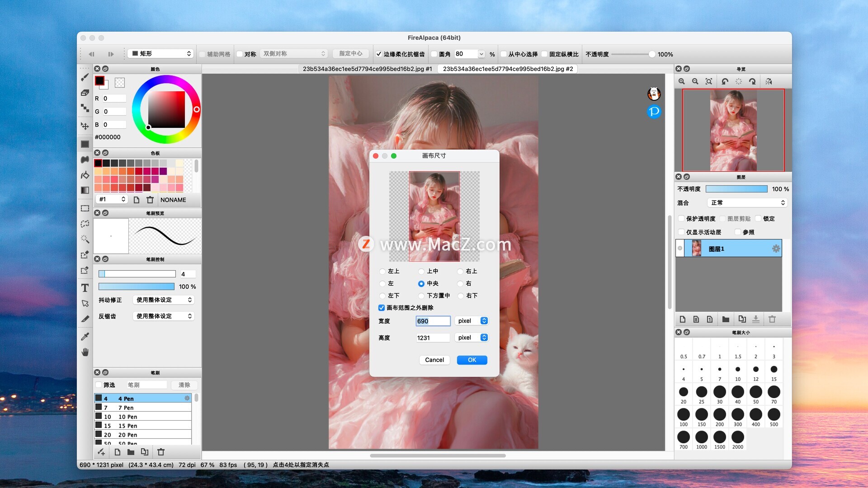This screenshot has width=868, height=488.
Task: Click the palette trash icon beside NONAME
Action: 150,200
